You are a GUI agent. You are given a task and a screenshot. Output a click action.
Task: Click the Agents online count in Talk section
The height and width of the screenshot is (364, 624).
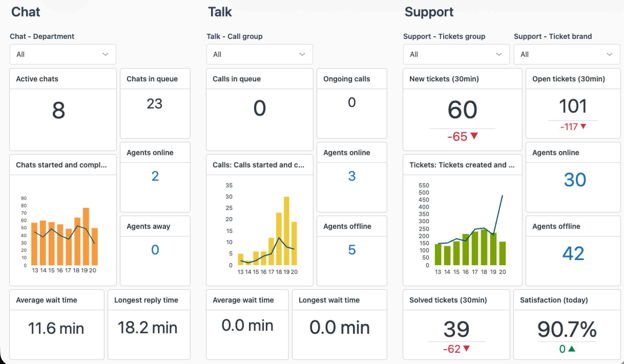pos(352,176)
